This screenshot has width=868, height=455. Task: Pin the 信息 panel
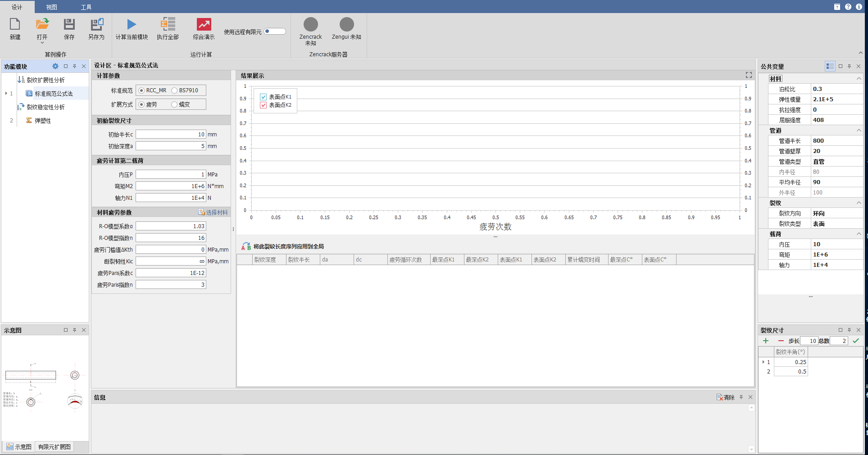coord(741,397)
